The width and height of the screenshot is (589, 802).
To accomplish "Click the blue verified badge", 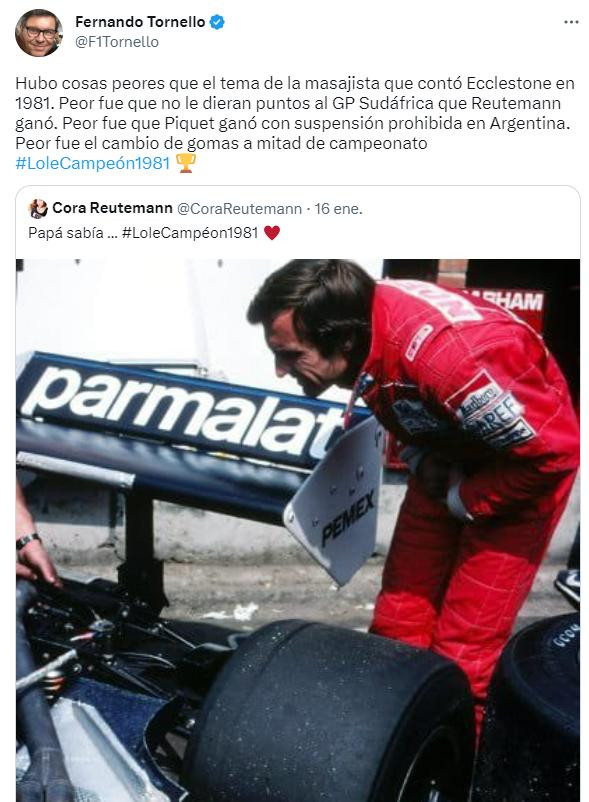I will tap(217, 22).
